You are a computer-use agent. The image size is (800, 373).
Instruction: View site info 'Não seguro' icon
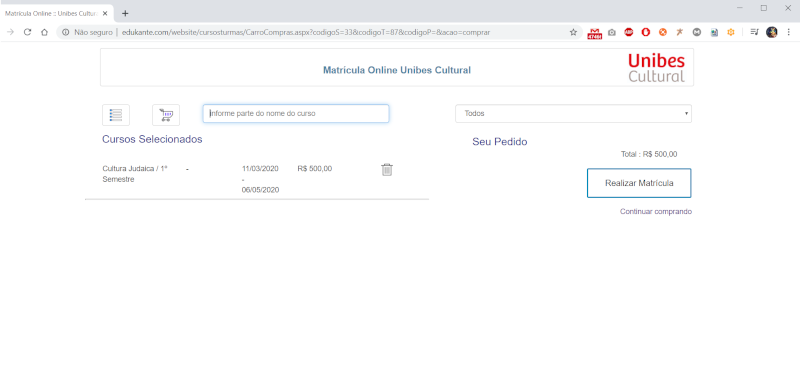click(x=65, y=32)
